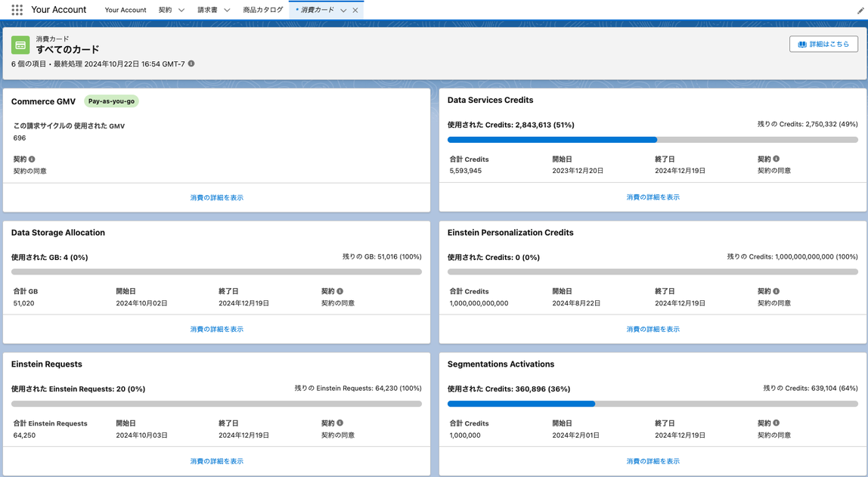
Task: Switch to the Your Account tab
Action: pos(125,10)
